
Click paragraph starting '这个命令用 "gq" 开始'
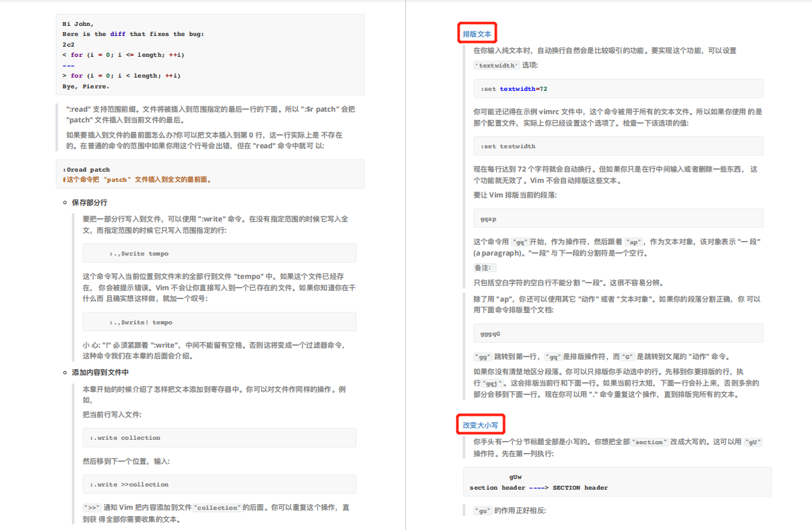617,247
